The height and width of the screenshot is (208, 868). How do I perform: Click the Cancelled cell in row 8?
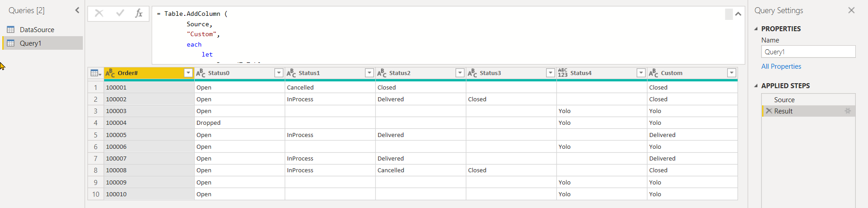pos(421,170)
